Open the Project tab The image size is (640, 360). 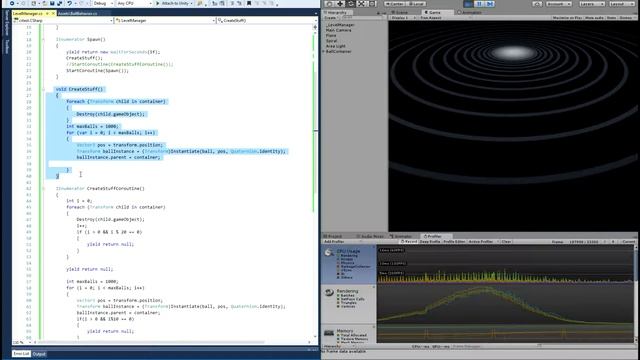333,236
